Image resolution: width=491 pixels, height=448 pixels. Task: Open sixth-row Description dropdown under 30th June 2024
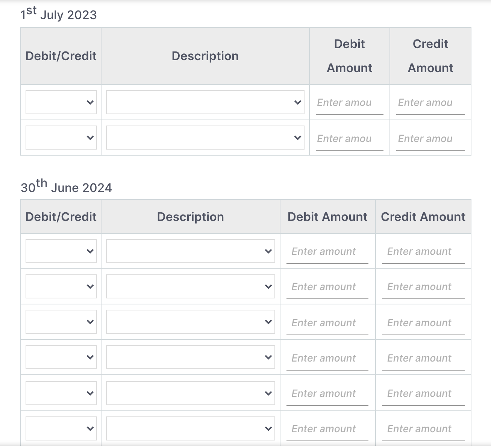(x=191, y=428)
